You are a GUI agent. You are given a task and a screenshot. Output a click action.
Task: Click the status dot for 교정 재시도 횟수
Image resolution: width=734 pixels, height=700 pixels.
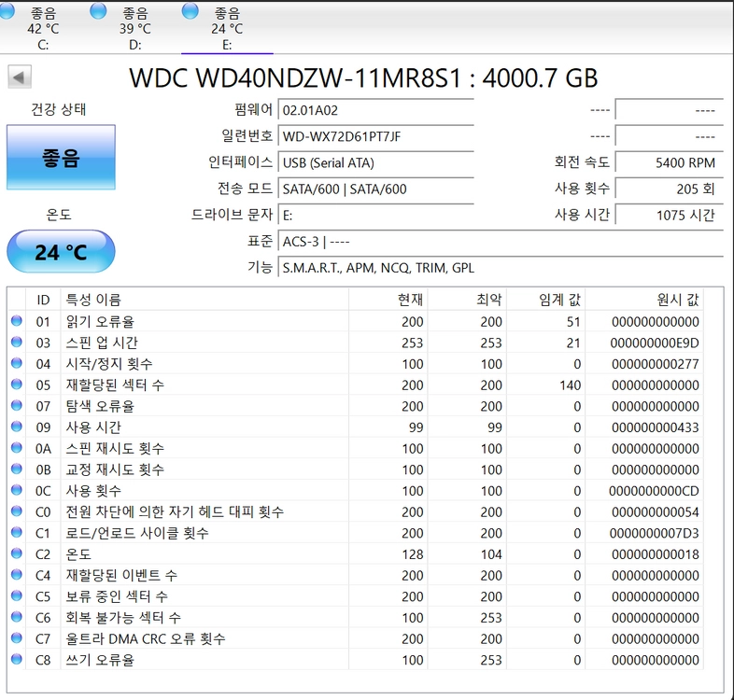pos(17,469)
